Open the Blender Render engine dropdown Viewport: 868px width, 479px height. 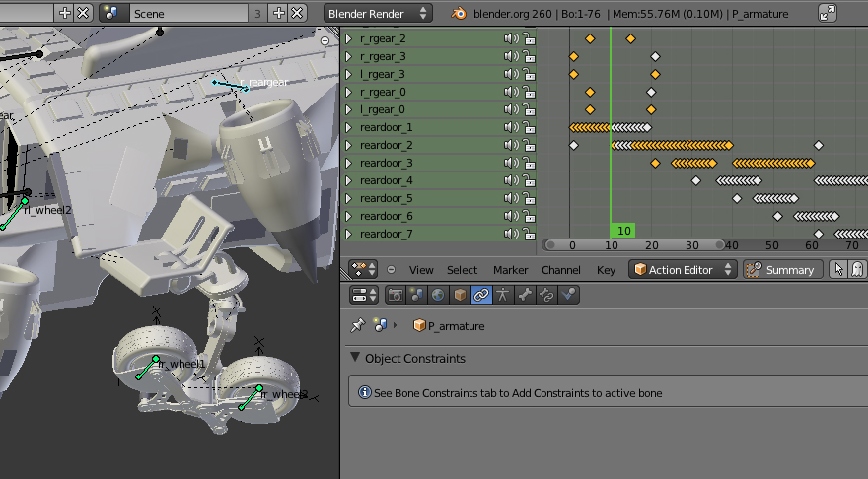pos(378,13)
